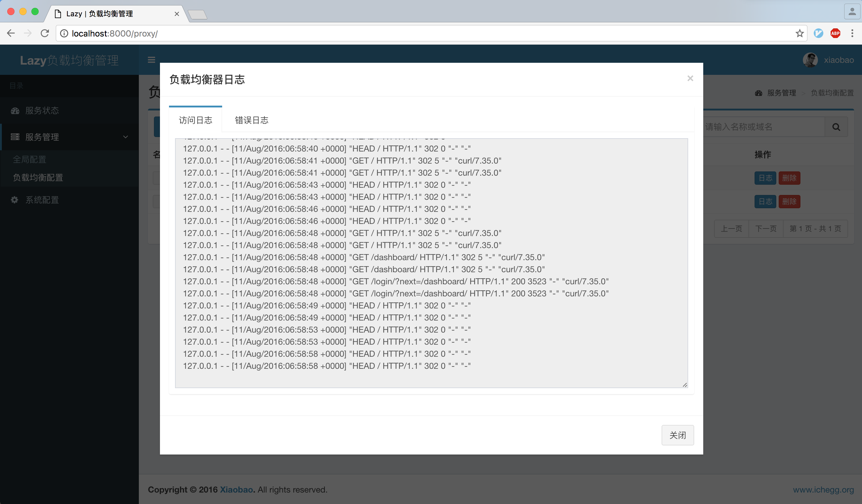This screenshot has width=862, height=504.
Task: Click the search magnifier icon button
Action: pyautogui.click(x=836, y=127)
